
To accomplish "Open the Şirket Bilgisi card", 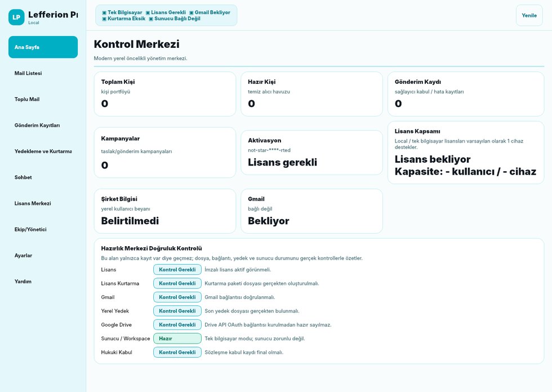I will 164,211.
